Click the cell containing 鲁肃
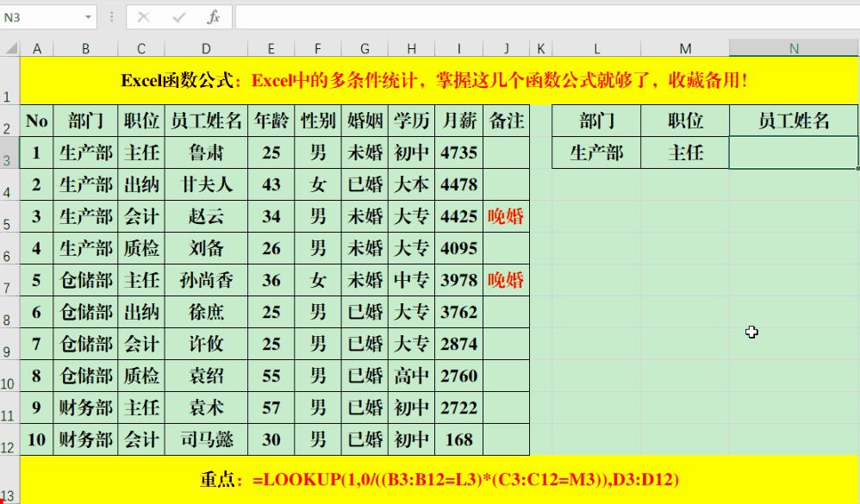Viewport: 860px width, 504px height. [205, 152]
